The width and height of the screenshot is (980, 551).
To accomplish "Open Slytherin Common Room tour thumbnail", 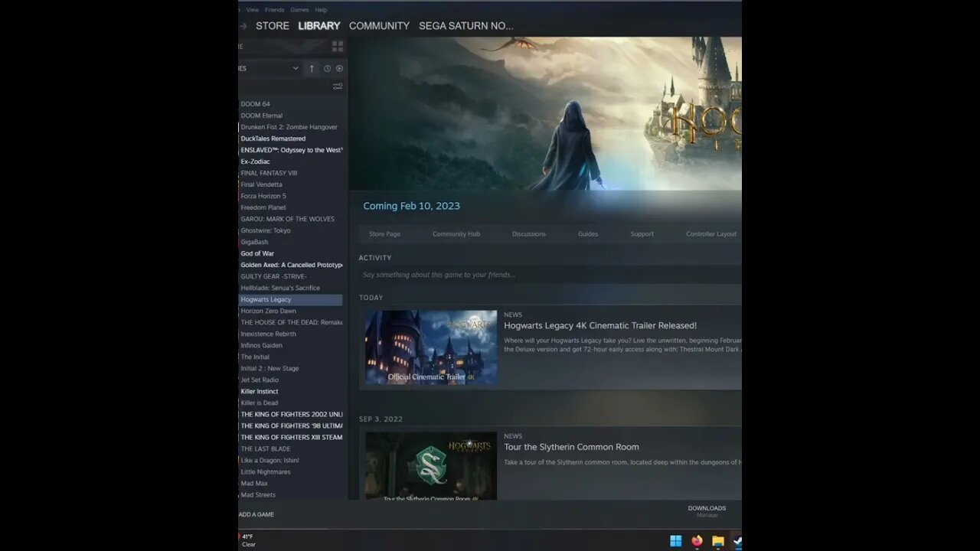I will click(x=431, y=466).
